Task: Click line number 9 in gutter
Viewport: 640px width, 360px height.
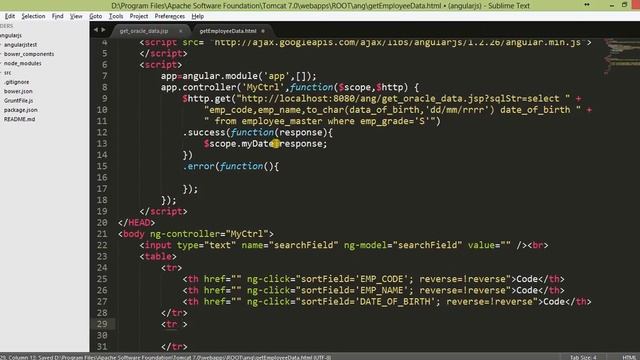Action: tap(104, 99)
